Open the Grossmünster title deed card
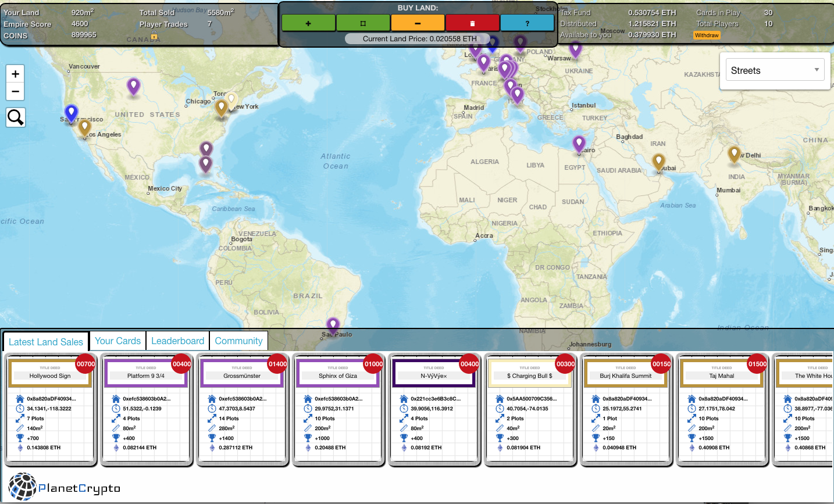 coord(242,410)
